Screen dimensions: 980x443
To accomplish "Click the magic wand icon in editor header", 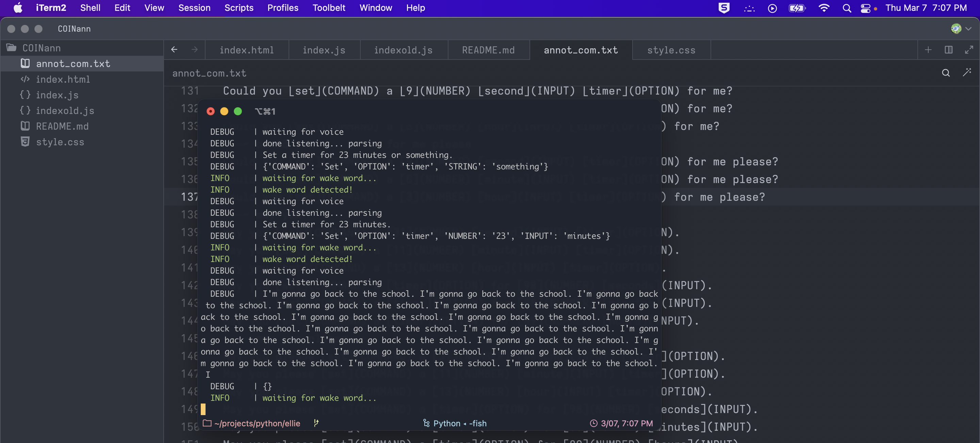I will (x=967, y=72).
